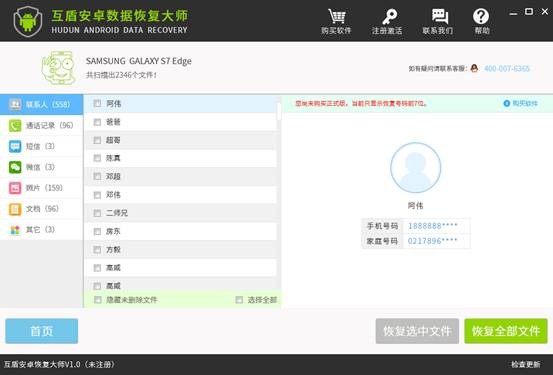Viewport: 553px width, 375px height.
Task: Click the 购买软件 link in notice bar
Action: click(521, 103)
